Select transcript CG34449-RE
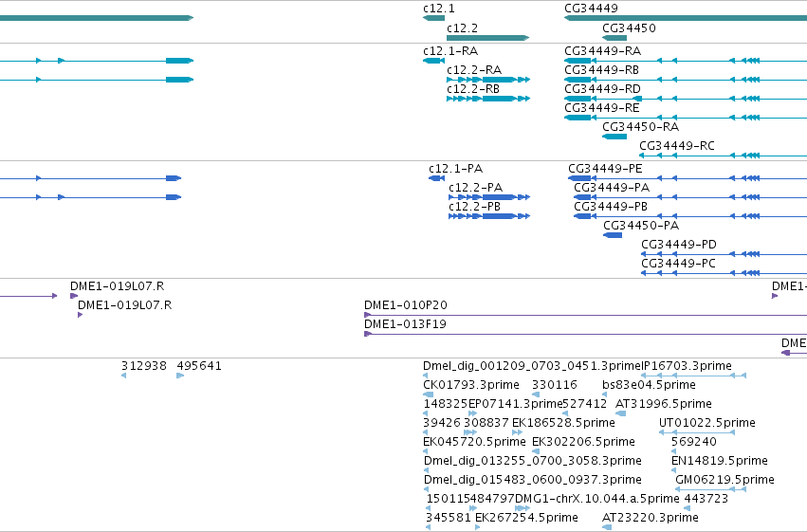The height and width of the screenshot is (532, 807). pos(601,108)
